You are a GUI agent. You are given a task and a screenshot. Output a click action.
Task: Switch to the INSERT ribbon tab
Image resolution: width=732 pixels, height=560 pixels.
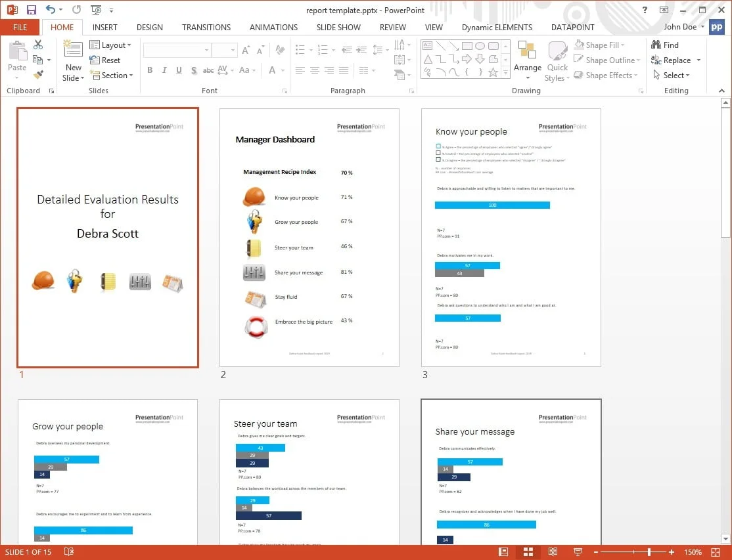(105, 27)
